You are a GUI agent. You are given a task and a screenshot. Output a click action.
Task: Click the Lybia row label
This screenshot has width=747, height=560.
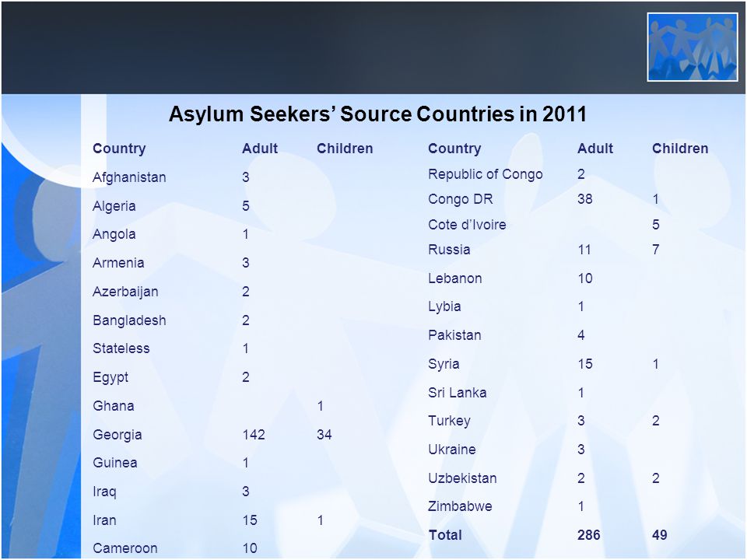(x=444, y=306)
